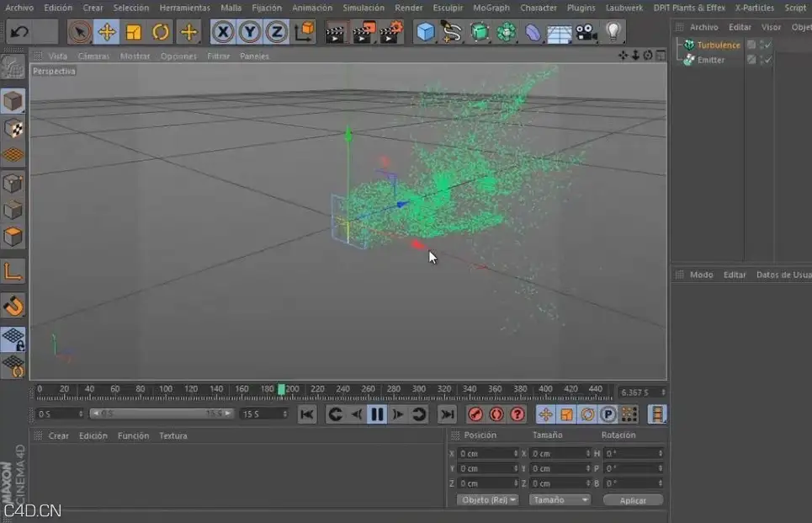812x523 pixels.
Task: Open the X-Particles menu
Action: click(755, 8)
